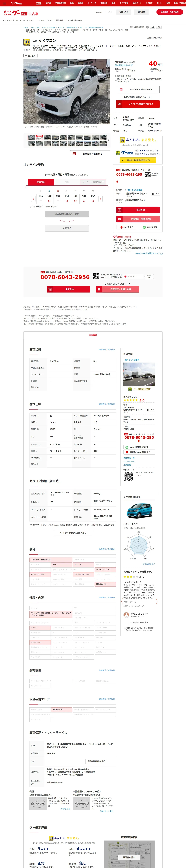Click header 在庫確認・見積り依頼 red button

coord(169,12)
